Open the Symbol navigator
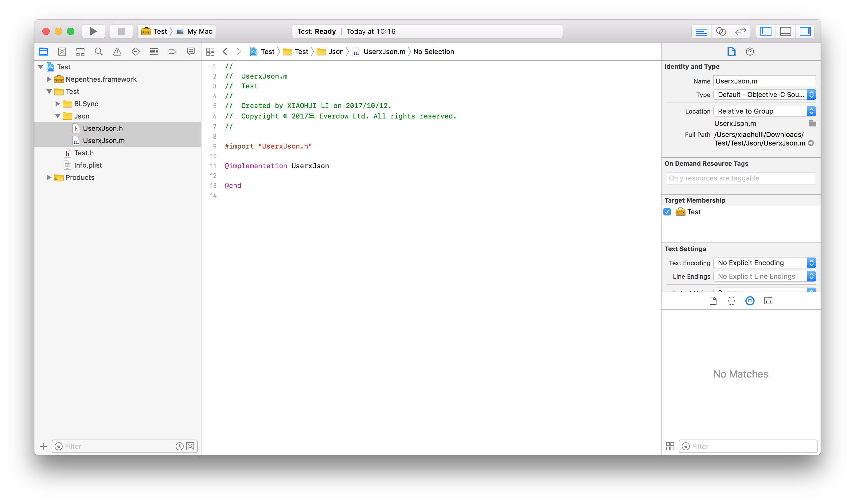The width and height of the screenshot is (855, 504). 80,52
